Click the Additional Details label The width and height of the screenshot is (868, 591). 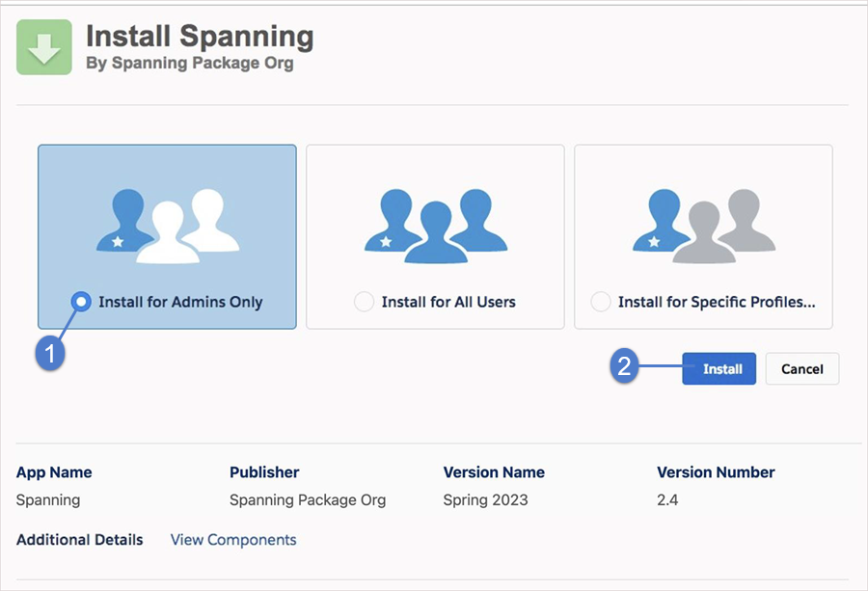pos(79,540)
